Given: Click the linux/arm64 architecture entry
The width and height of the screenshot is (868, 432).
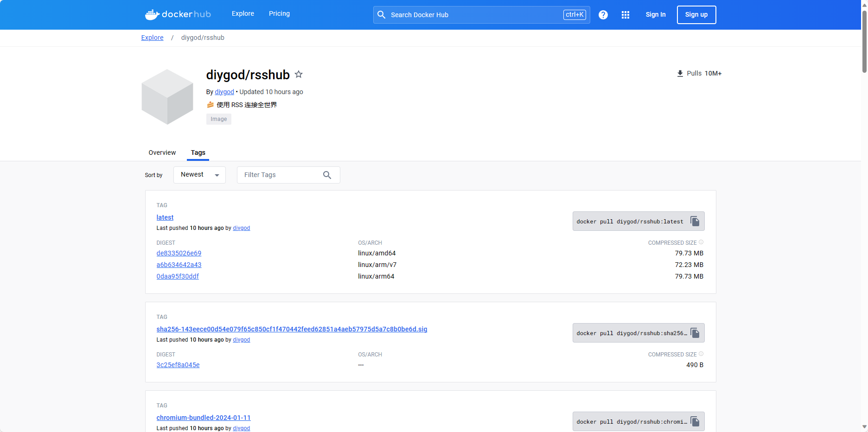Looking at the screenshot, I should 376,276.
